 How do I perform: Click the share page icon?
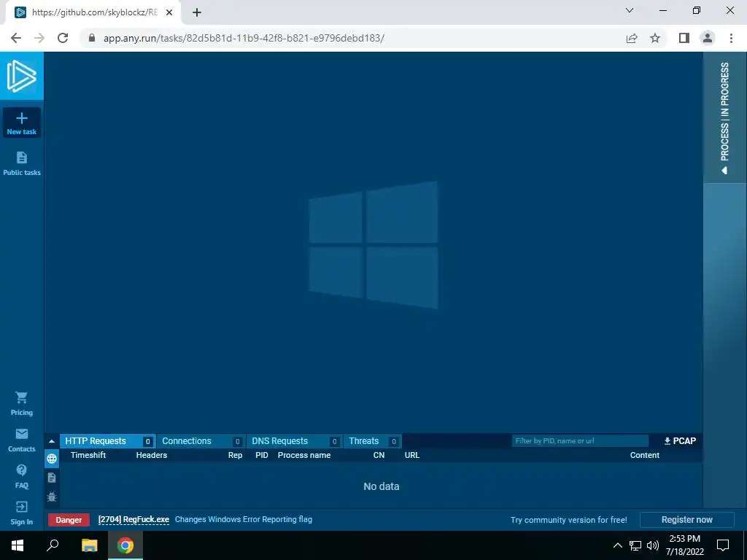tap(632, 38)
